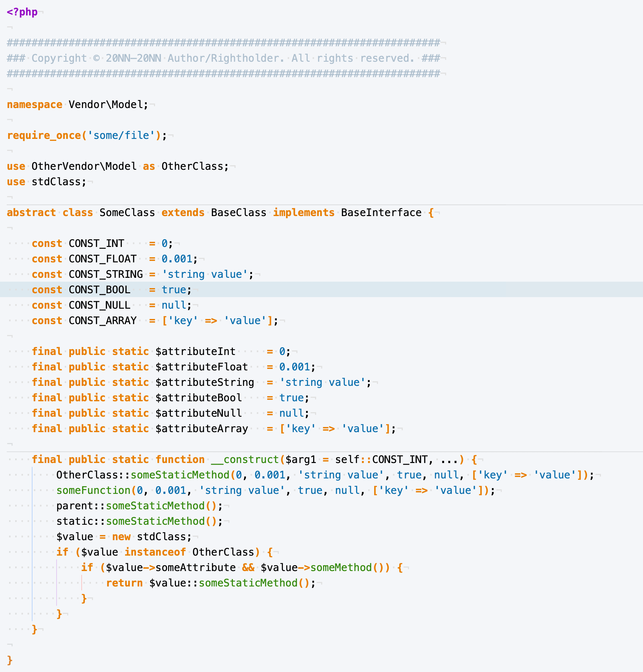Place cursor on namespace keyword
The width and height of the screenshot is (643, 672).
(34, 104)
